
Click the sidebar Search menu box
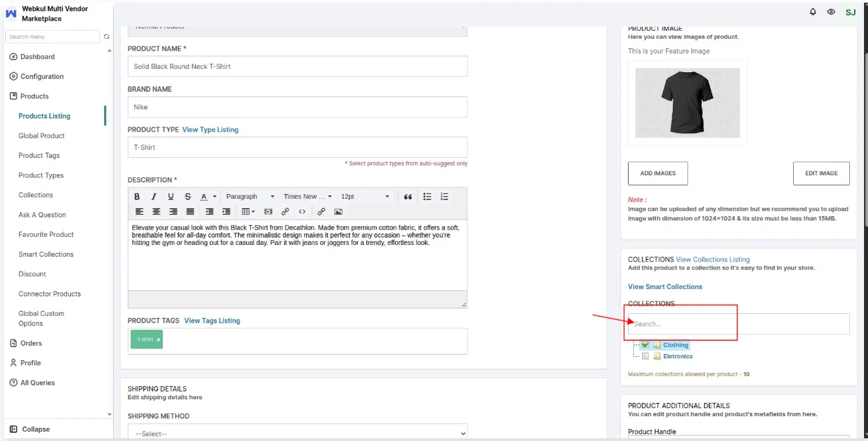click(53, 37)
